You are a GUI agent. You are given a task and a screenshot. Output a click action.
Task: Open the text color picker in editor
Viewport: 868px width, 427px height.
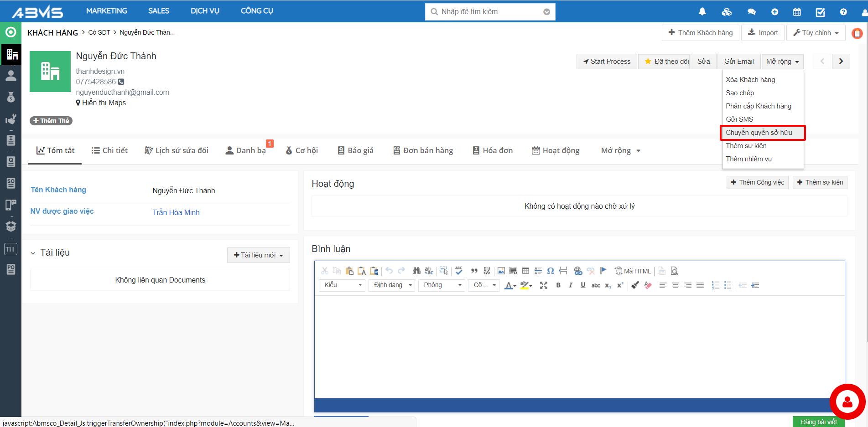click(510, 285)
